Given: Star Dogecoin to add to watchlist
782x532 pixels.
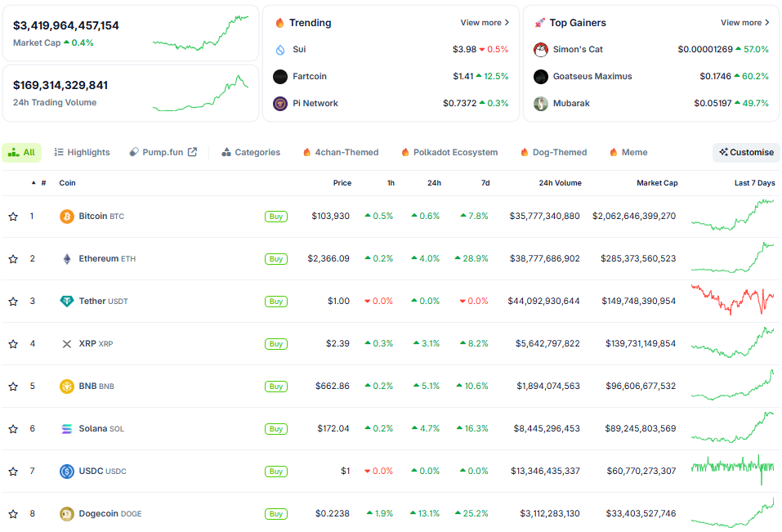Looking at the screenshot, I should 13,514.
